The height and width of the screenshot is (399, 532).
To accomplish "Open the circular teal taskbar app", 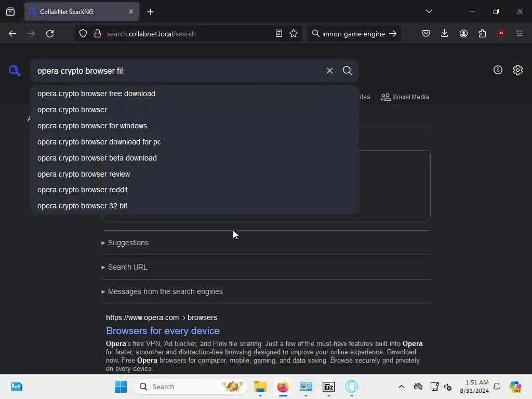I will point(352,387).
